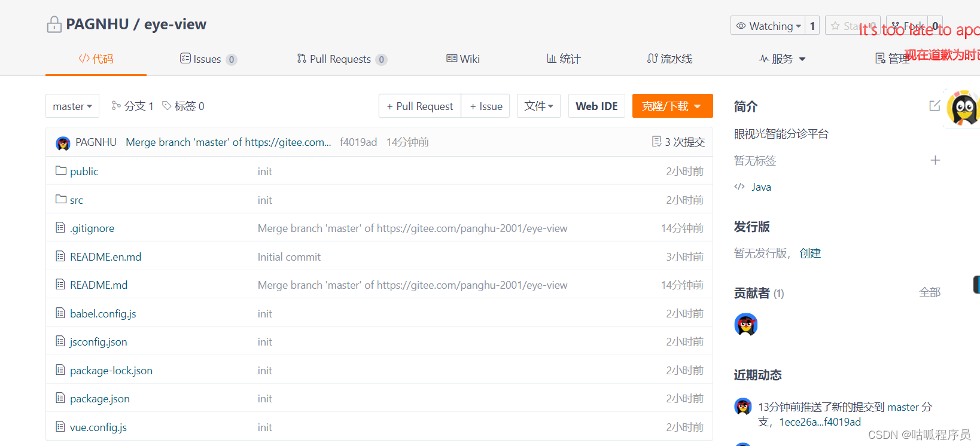View tags via 标签 0
The image size is (980, 446).
184,106
